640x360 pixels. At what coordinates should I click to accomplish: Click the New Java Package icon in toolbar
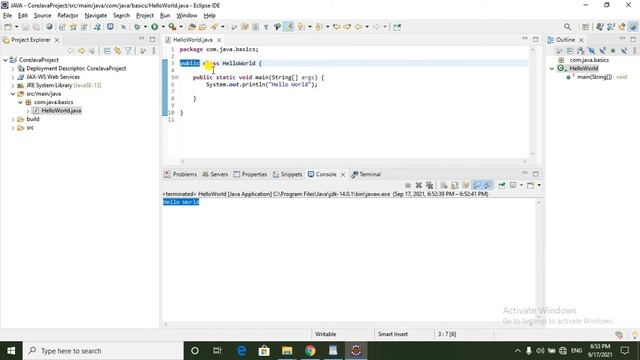[73, 27]
